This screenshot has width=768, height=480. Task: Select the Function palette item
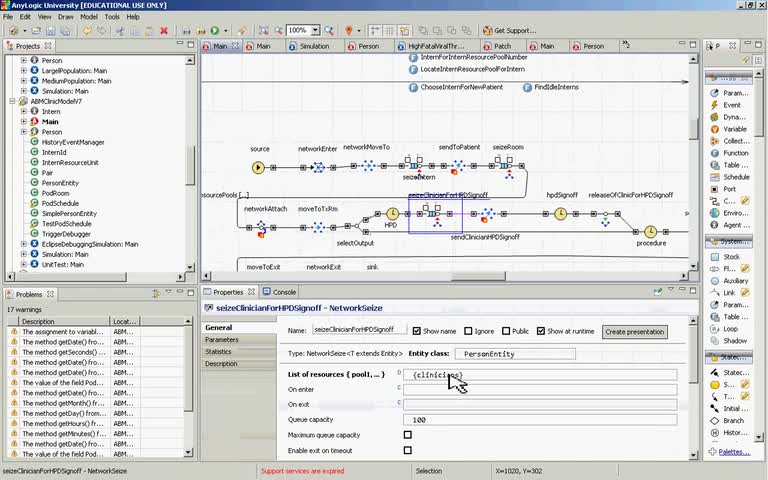(729, 153)
